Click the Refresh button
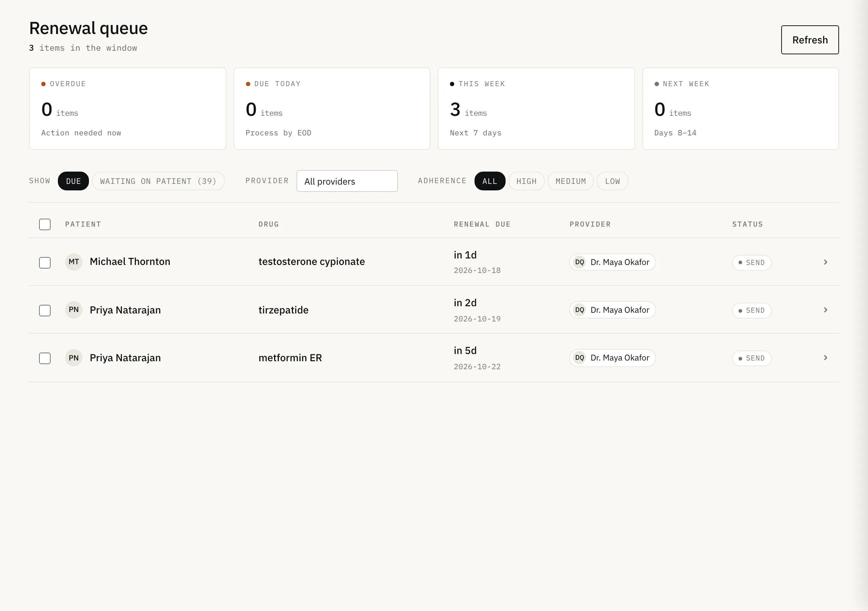Screen dimensions: 868x611 810,40
